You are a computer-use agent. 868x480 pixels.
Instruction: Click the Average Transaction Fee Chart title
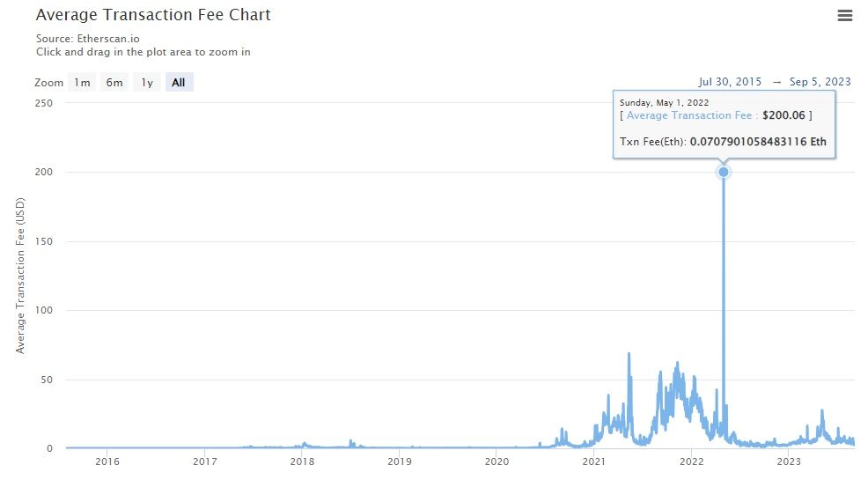coord(153,15)
